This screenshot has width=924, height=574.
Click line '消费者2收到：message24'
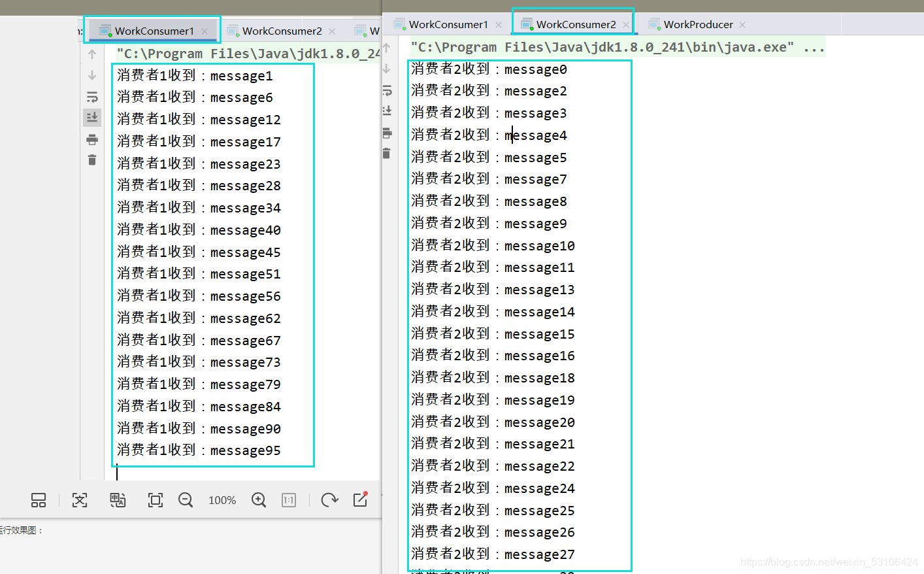point(493,488)
